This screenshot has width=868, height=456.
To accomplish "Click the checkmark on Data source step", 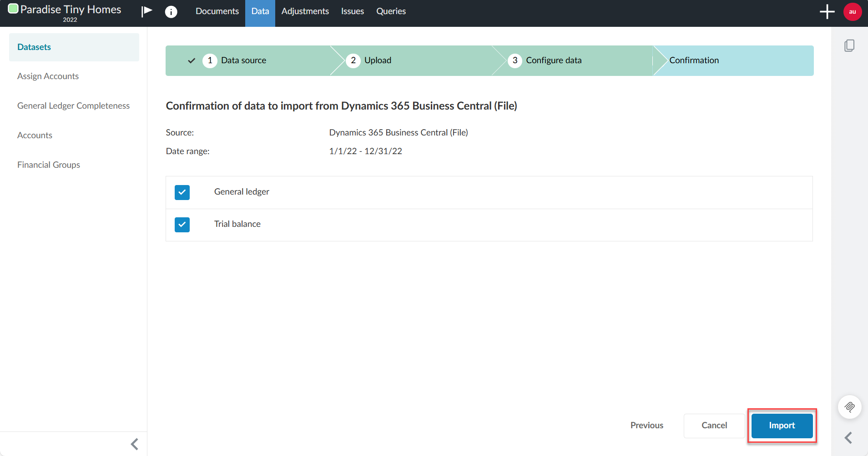I will [192, 60].
